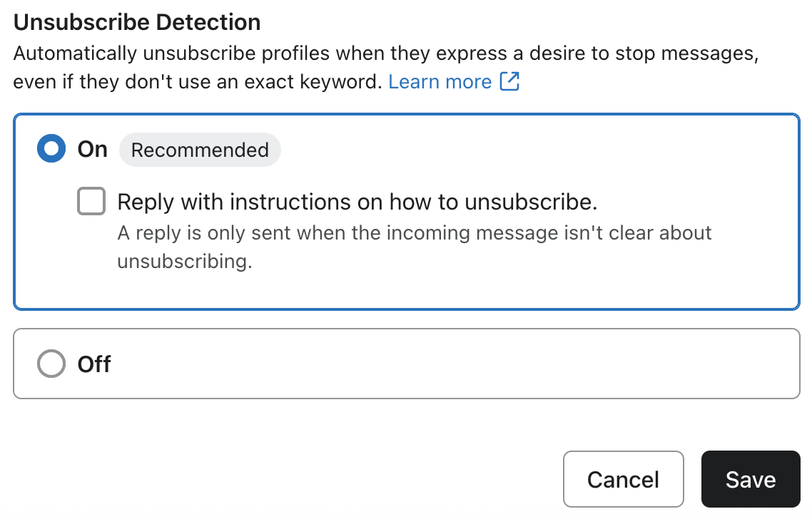Turn Off unsubscribe detection
Image resolution: width=812 pixels, height=519 pixels.
[51, 363]
